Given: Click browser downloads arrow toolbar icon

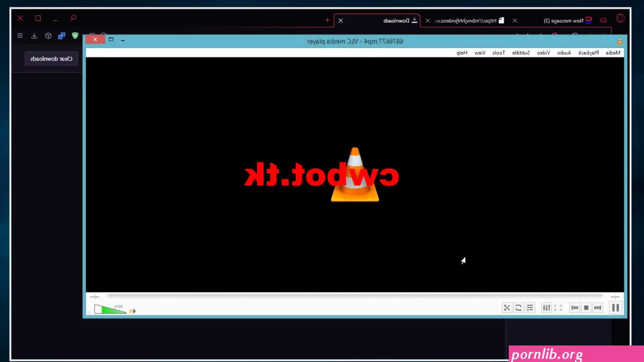Looking at the screenshot, I should 34,36.
